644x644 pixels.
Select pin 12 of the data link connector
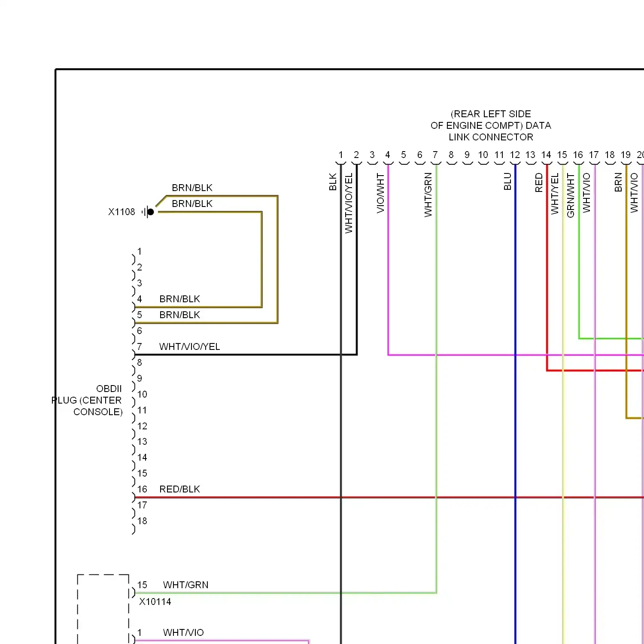[x=515, y=155]
